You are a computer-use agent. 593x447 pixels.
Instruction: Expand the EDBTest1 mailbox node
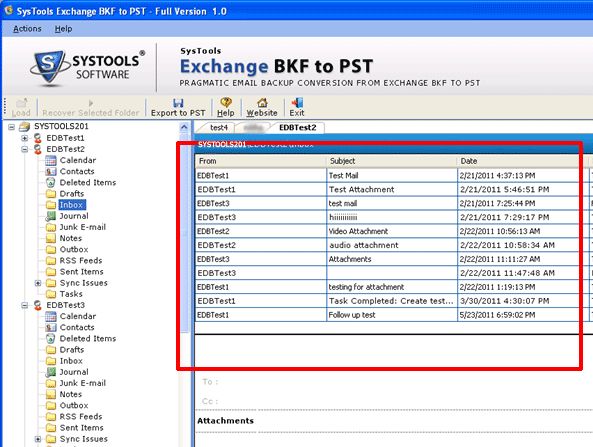coord(25,138)
